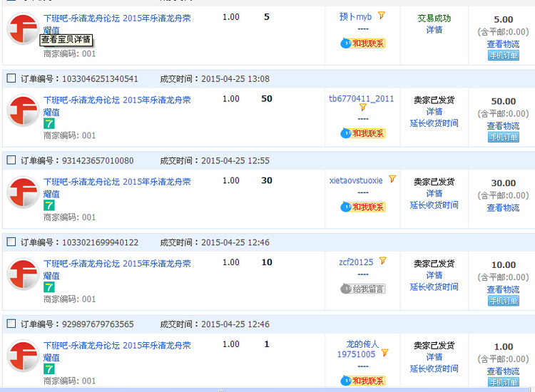Open product title link in order 931423657010080
Viewport: 535px width, 392px height.
(117, 188)
